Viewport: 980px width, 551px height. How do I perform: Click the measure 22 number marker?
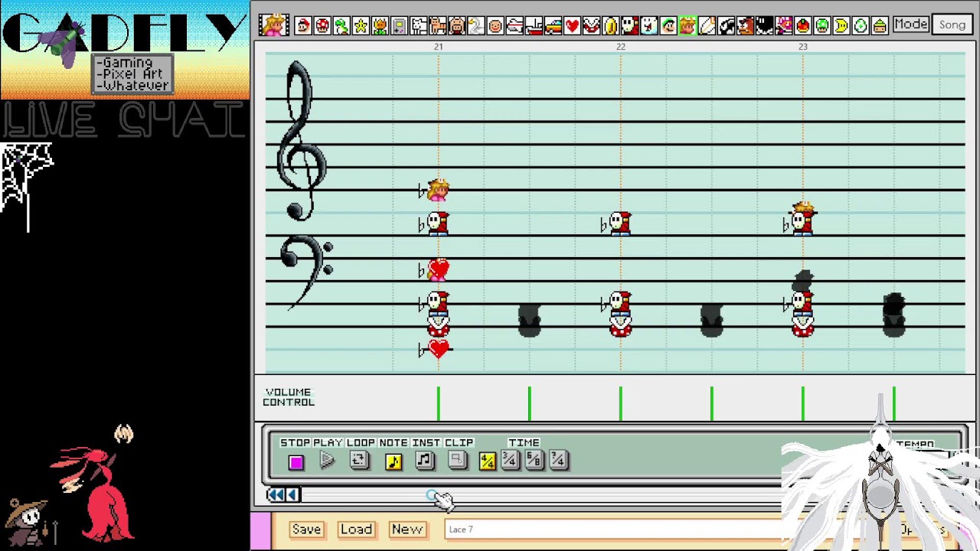coord(621,47)
